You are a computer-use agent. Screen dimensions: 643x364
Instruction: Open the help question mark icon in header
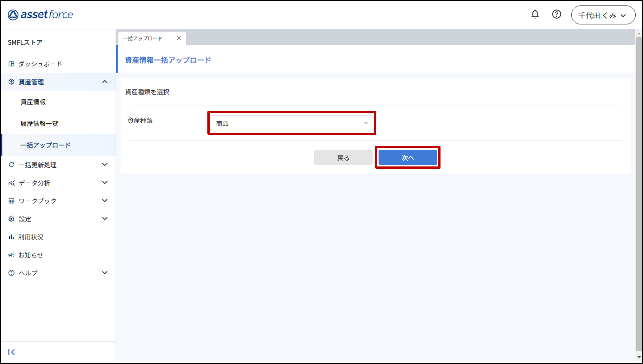[x=556, y=15]
